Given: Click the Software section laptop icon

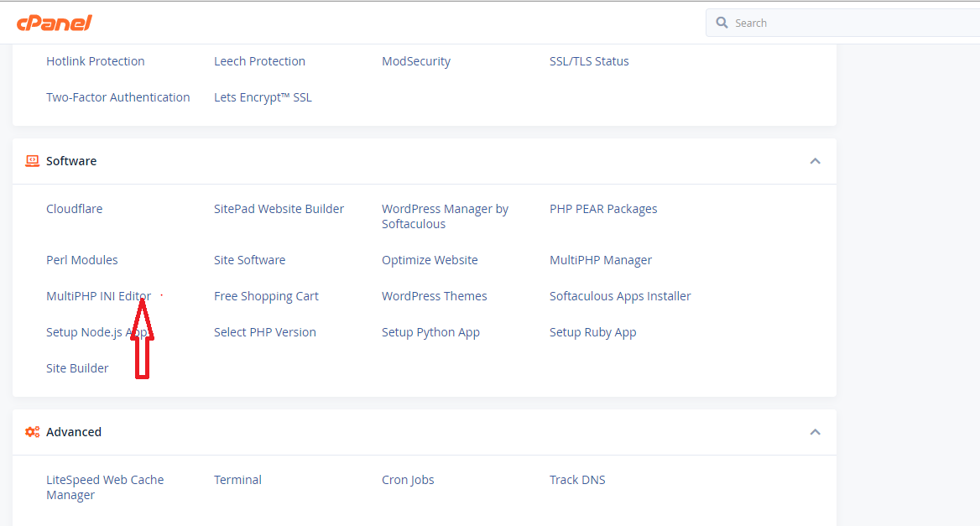Looking at the screenshot, I should [33, 161].
